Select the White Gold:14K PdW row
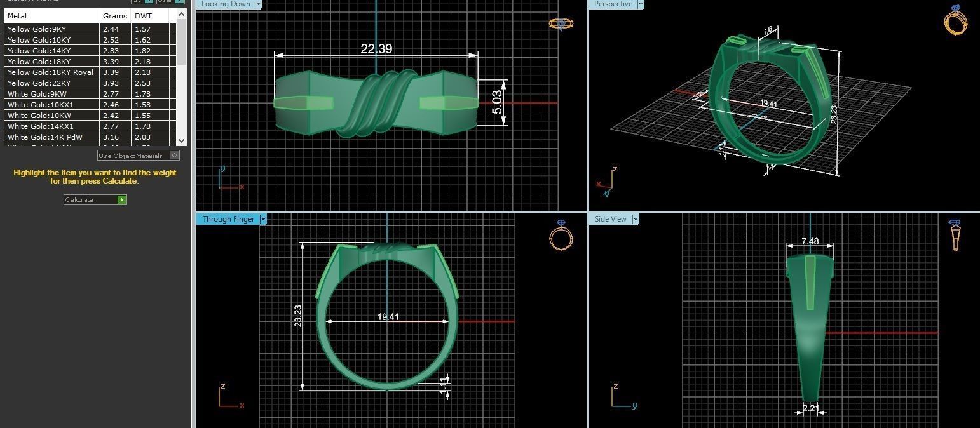This screenshot has width=980, height=428. point(90,137)
